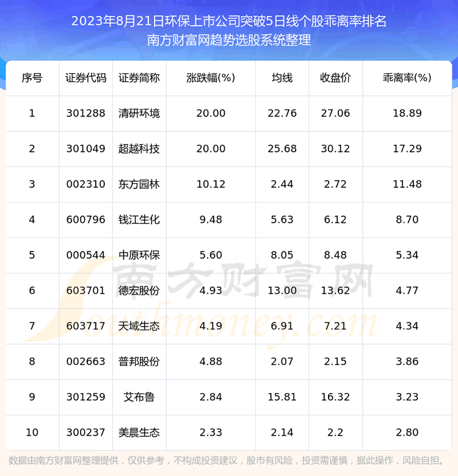Select stock name 钱江生化

[139, 220]
